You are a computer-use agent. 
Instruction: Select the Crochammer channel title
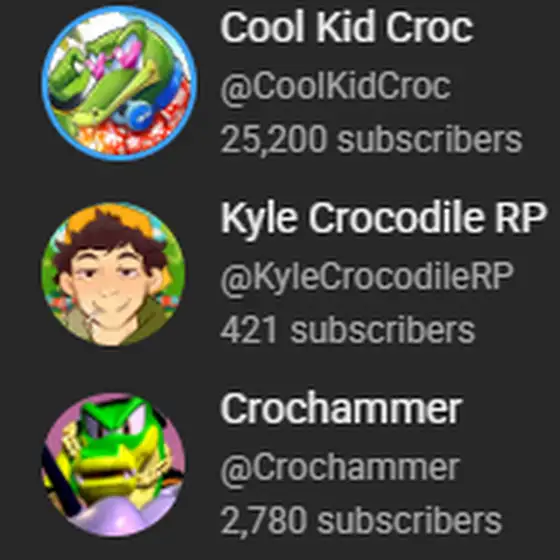point(341,408)
